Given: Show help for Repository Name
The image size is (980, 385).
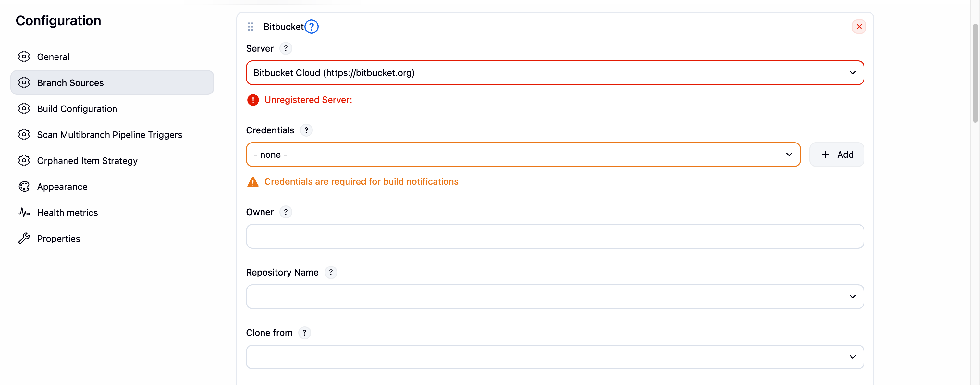Looking at the screenshot, I should click(331, 272).
